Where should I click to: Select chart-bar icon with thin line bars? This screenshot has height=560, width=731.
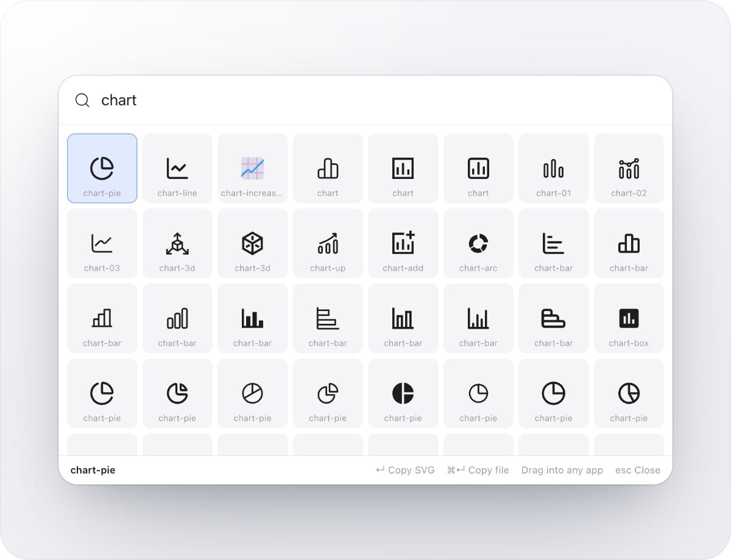pos(478,318)
